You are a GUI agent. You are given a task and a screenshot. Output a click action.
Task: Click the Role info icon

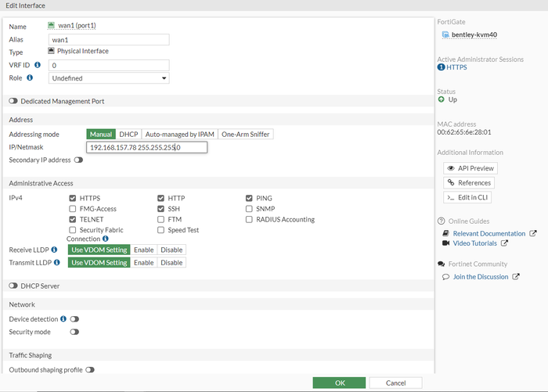[x=30, y=78]
